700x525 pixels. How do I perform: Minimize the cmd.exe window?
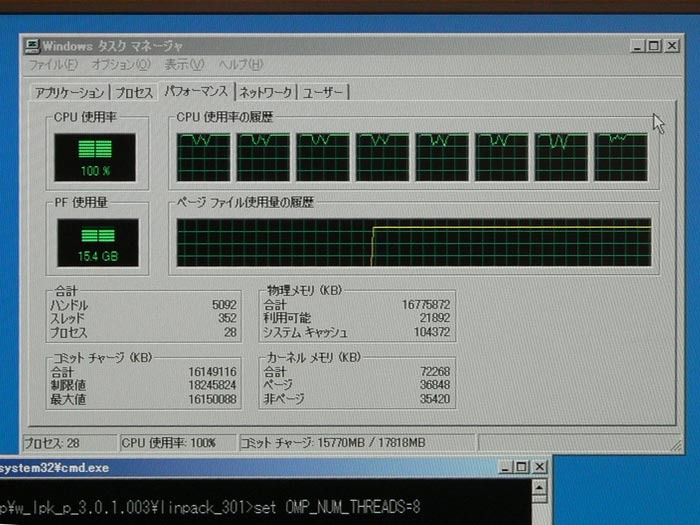[x=505, y=467]
